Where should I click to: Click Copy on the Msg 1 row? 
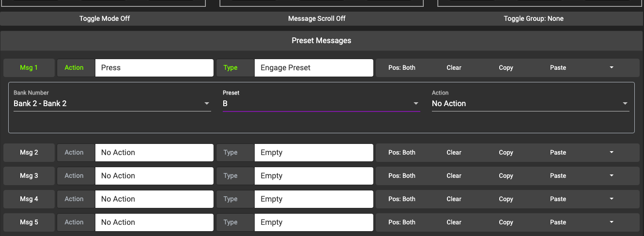point(506,68)
